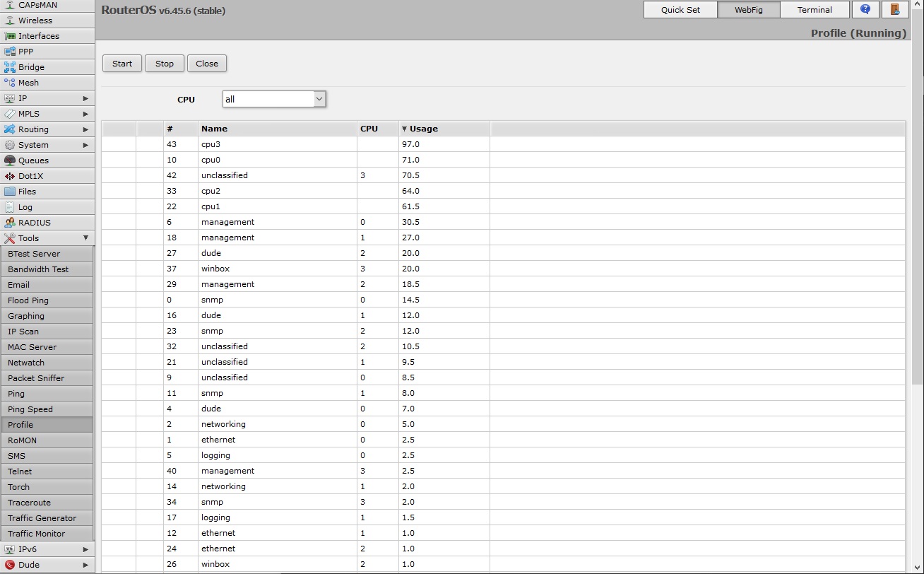Screen dimensions: 924x574
Task: Open the CAPsMAN menu icon
Action: tap(10, 5)
